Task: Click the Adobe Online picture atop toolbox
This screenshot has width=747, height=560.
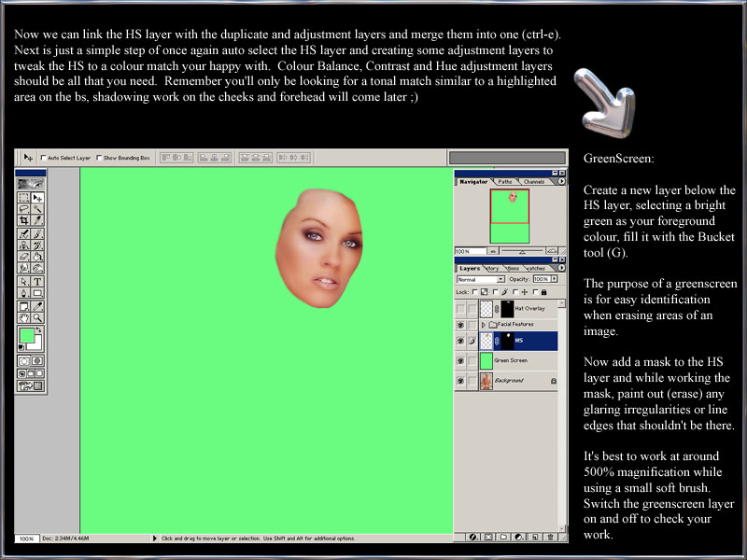Action: click(x=31, y=183)
